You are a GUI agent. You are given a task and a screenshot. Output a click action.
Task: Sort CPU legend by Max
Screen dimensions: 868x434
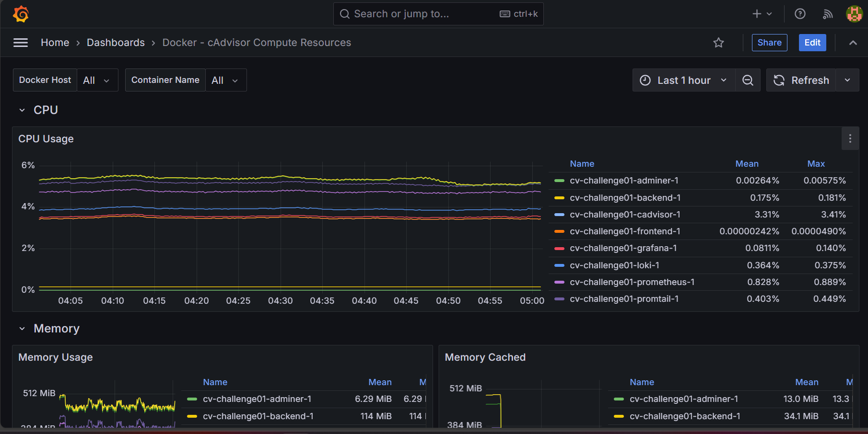pos(816,164)
